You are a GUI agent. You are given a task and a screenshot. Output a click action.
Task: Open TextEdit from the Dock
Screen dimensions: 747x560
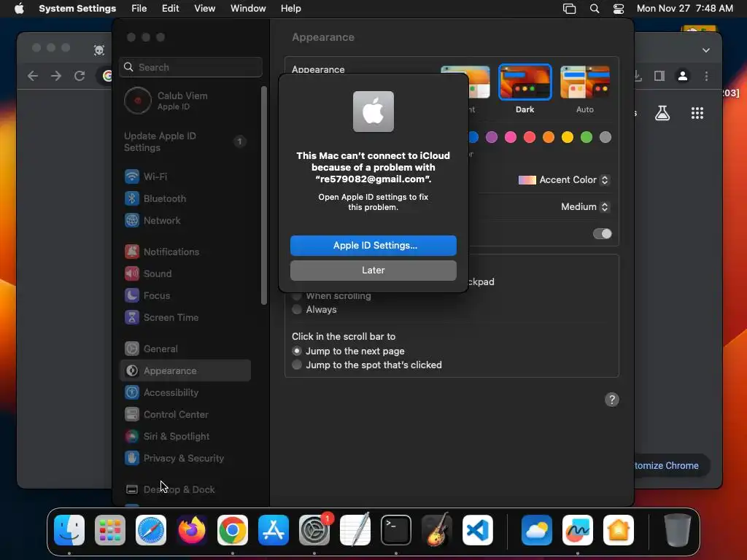(355, 530)
